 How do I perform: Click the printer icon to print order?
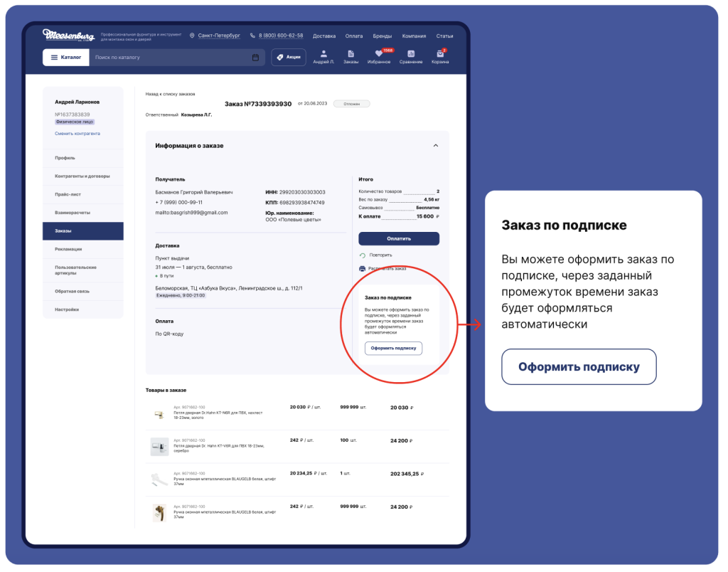[363, 269]
